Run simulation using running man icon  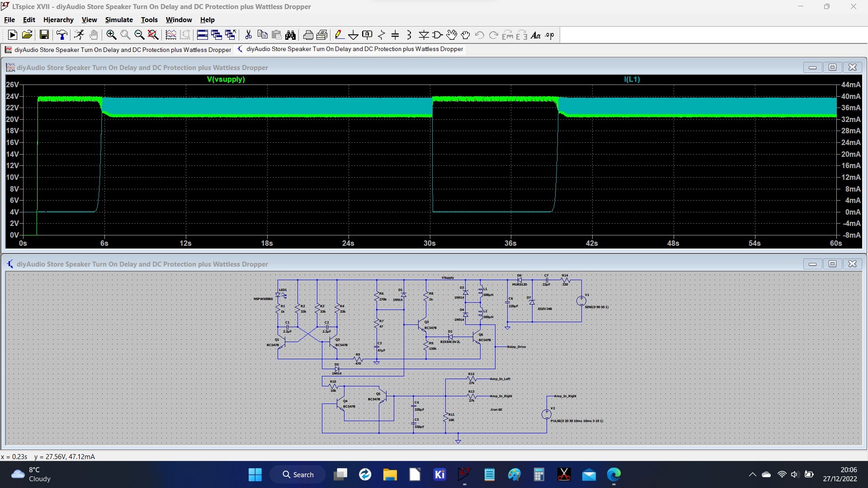[79, 35]
